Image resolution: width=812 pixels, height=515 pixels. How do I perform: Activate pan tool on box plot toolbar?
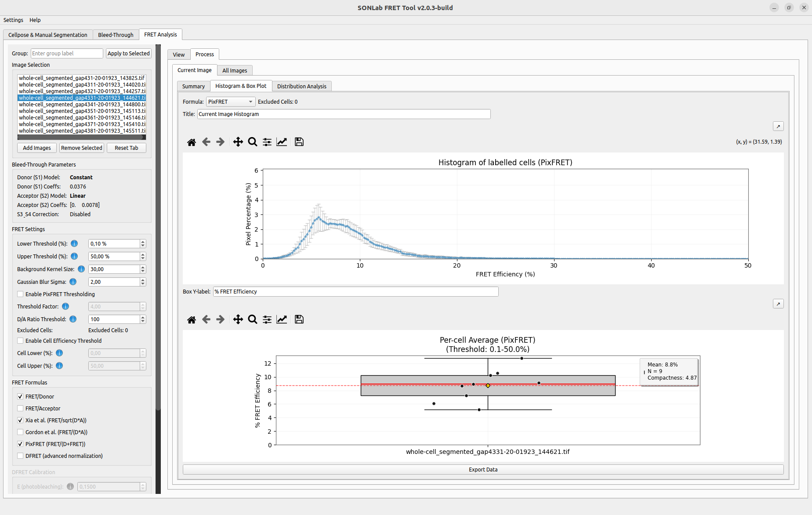[238, 319]
